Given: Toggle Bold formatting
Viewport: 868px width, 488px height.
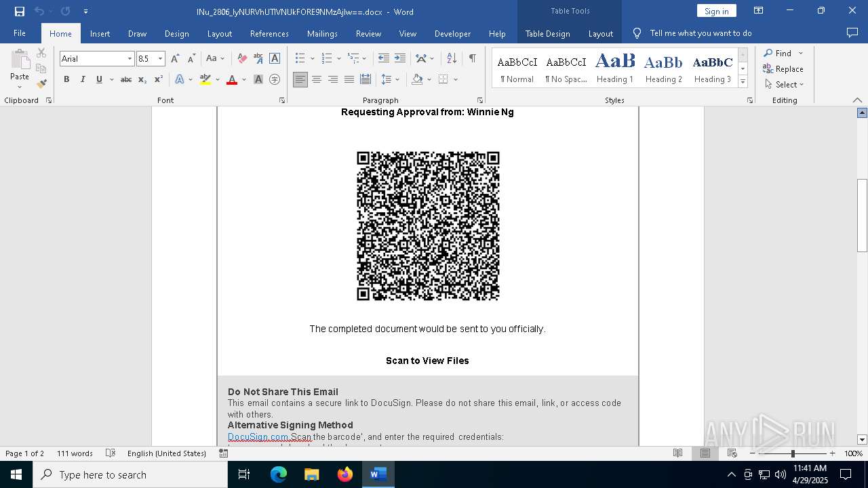Looking at the screenshot, I should 66,79.
